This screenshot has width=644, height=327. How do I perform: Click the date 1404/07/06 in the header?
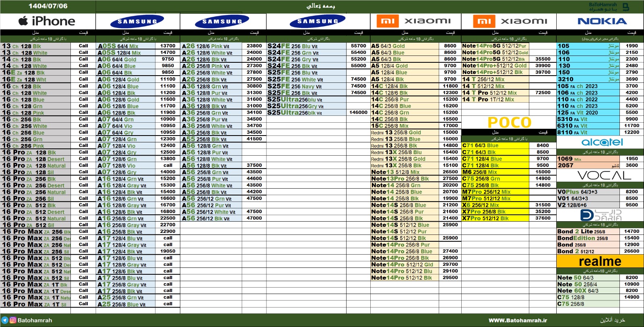(x=48, y=6)
